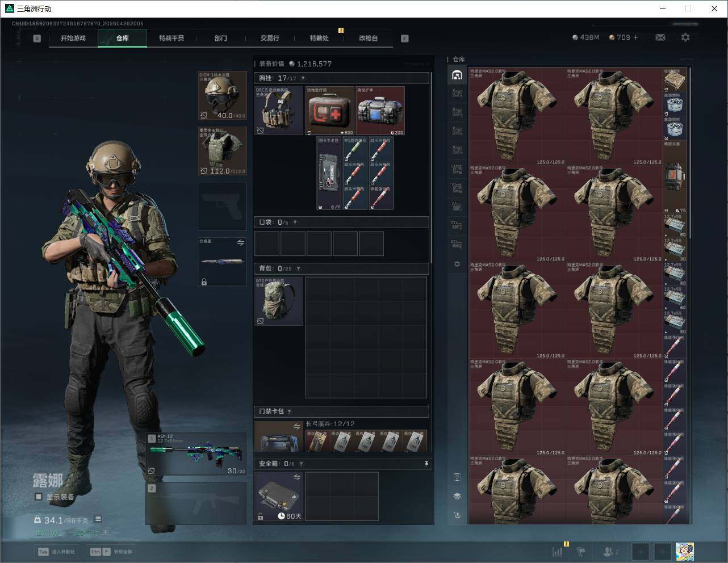
Task: Click the Tab 进入特勤处 shortcut button
Action: click(56, 552)
